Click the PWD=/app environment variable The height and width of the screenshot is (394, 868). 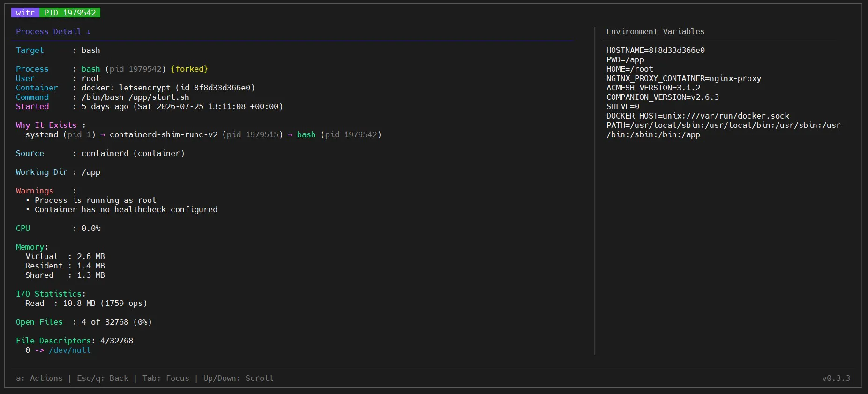[x=625, y=59]
